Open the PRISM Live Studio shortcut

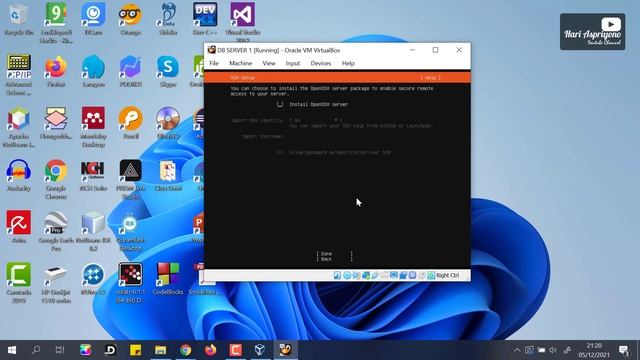131,180
